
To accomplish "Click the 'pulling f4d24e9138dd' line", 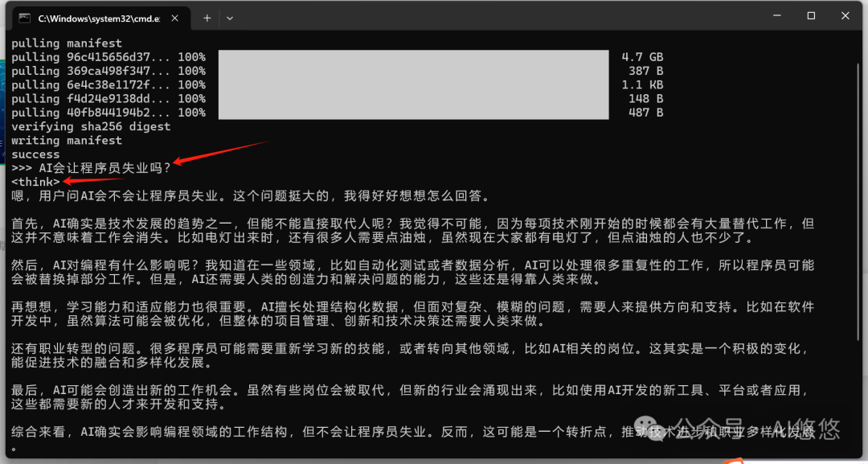I will coord(337,99).
